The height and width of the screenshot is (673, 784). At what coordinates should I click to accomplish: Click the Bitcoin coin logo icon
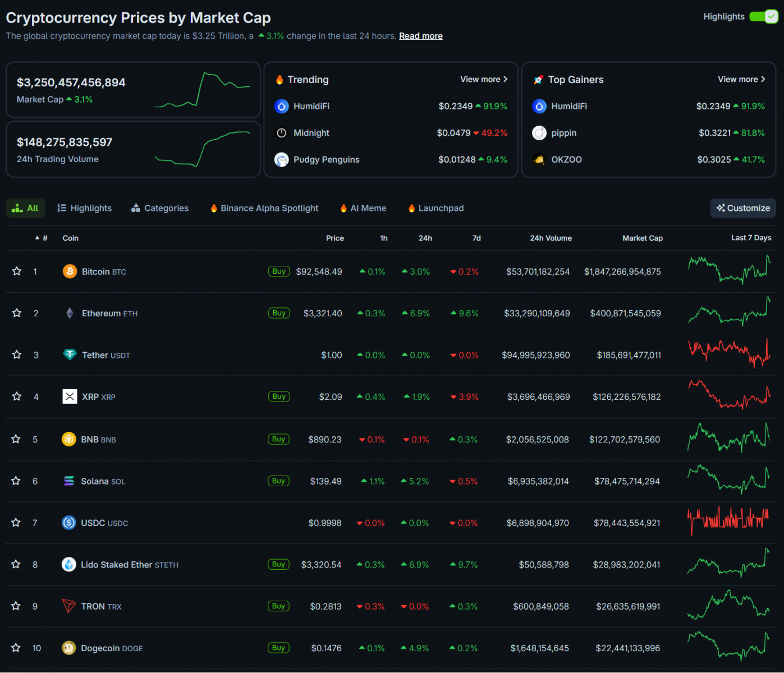tap(70, 271)
